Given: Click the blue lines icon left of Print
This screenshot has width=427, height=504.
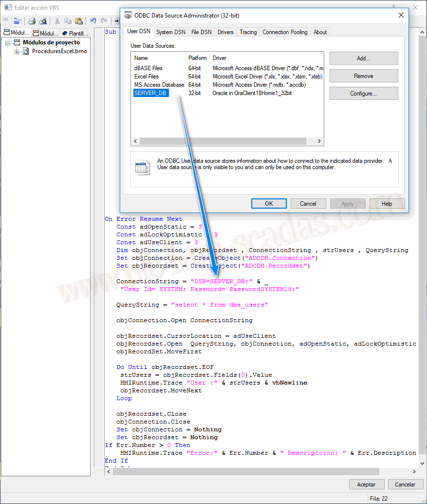Looking at the screenshot, I should 18,21.
